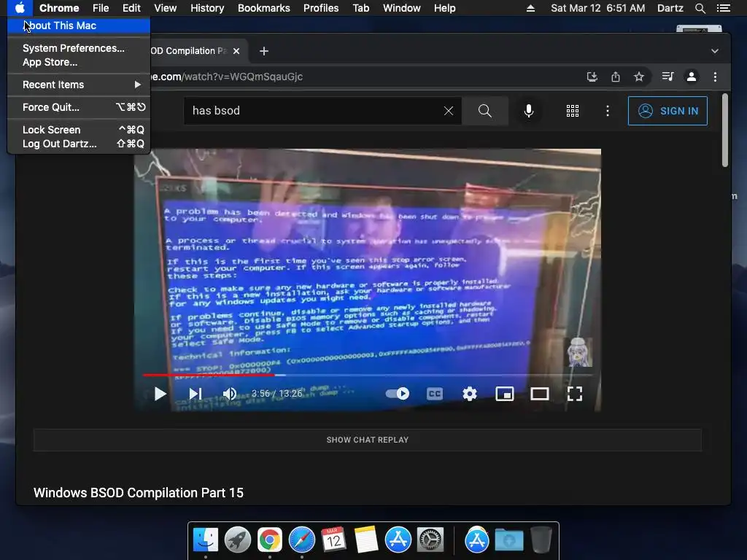Open the Tab menu
The height and width of the screenshot is (560, 747).
[x=361, y=8]
